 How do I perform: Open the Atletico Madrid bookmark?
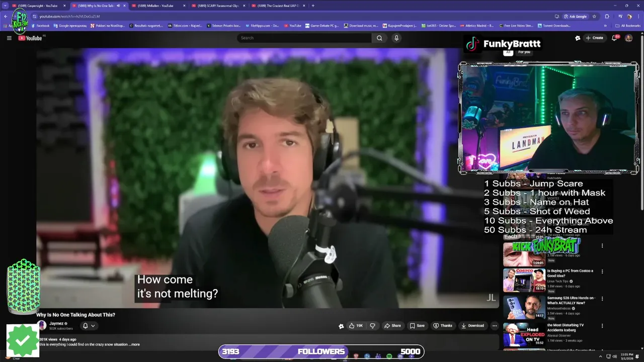(476, 26)
